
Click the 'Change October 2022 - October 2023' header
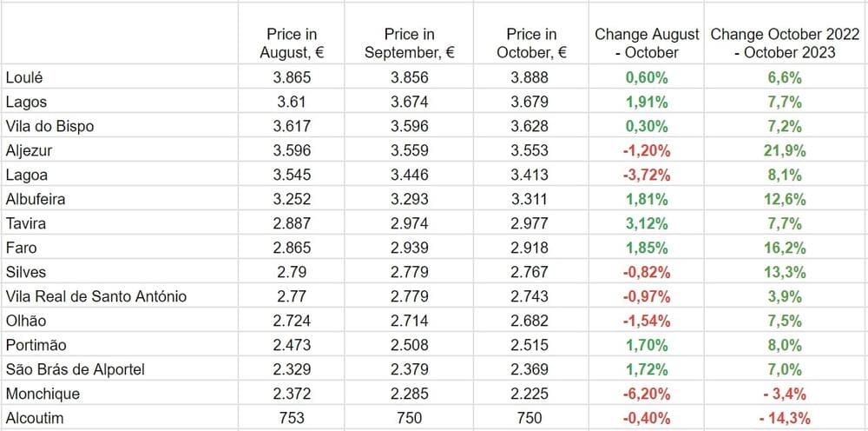(x=785, y=43)
